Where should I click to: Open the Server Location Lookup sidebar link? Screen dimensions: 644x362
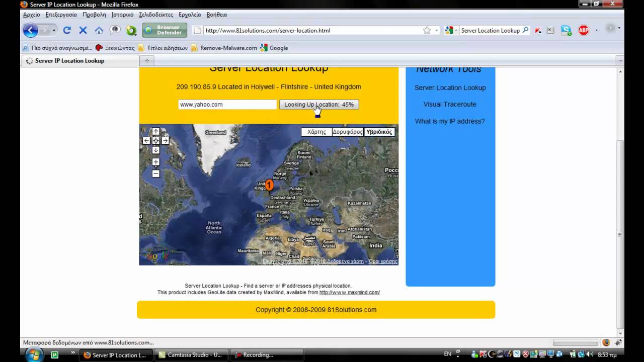450,87
